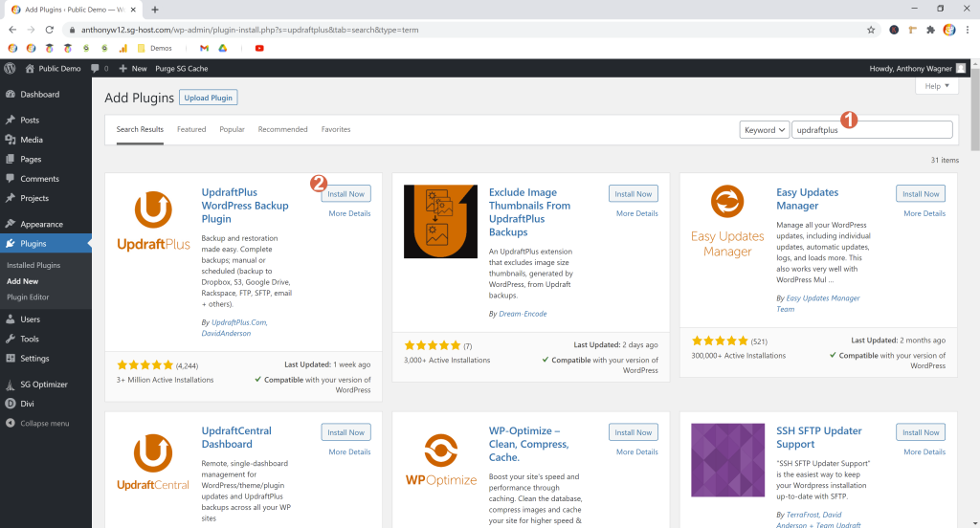Screen dimensions: 980x528
Task: Open the Dream-Encode author link
Action: coord(523,314)
